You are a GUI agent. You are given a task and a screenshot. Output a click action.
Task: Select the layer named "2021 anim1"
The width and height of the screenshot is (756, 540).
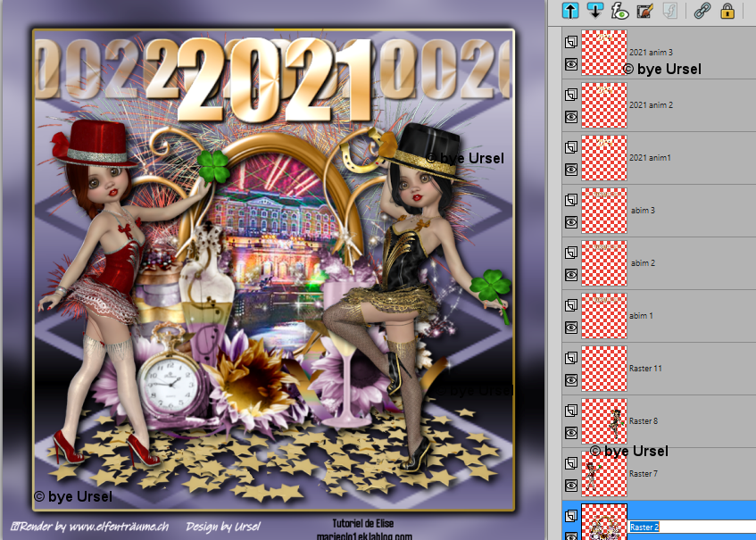[650, 157]
